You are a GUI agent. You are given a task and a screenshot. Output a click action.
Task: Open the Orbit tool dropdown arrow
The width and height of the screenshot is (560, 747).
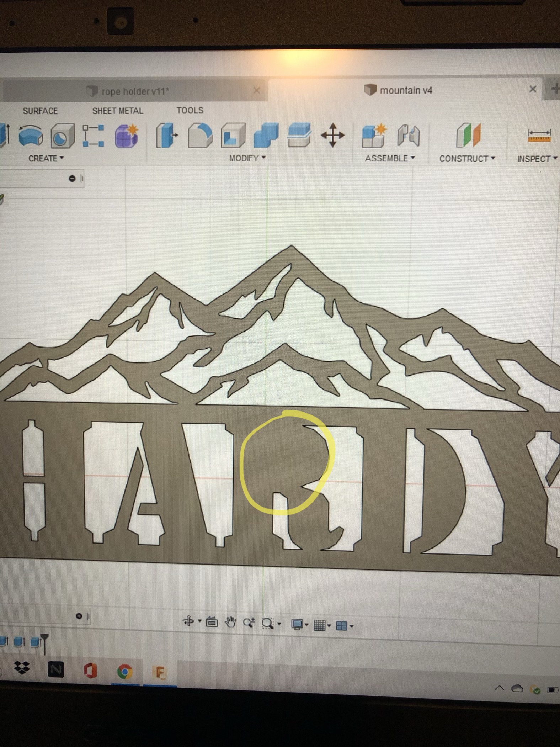[x=199, y=621]
